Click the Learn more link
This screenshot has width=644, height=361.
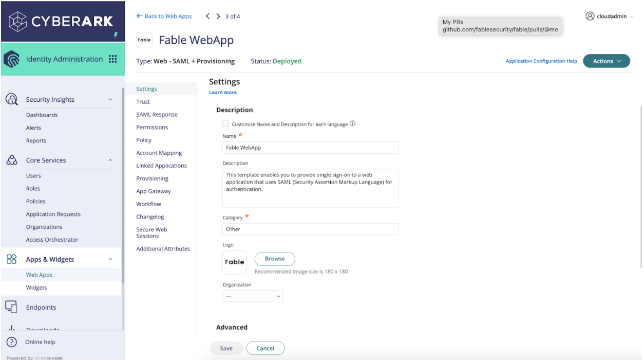point(223,93)
